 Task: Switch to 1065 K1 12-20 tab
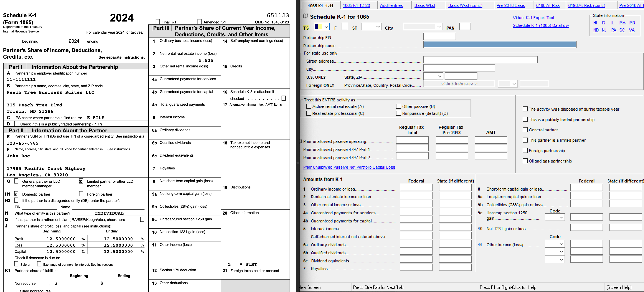point(356,6)
